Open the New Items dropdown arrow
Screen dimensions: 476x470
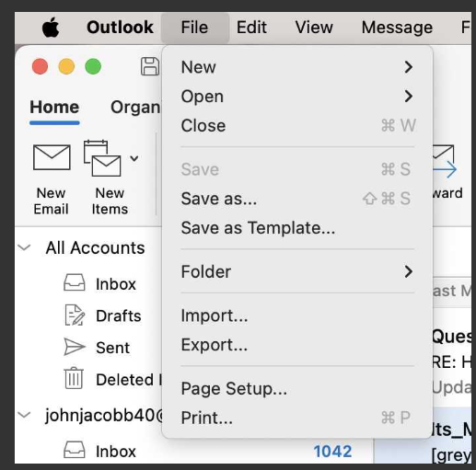pyautogui.click(x=134, y=158)
